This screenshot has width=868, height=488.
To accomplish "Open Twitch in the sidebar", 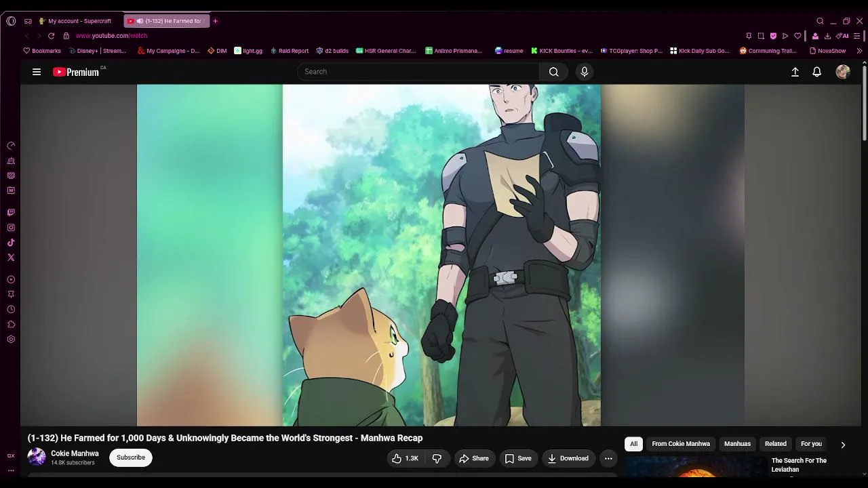I will coord(11,213).
